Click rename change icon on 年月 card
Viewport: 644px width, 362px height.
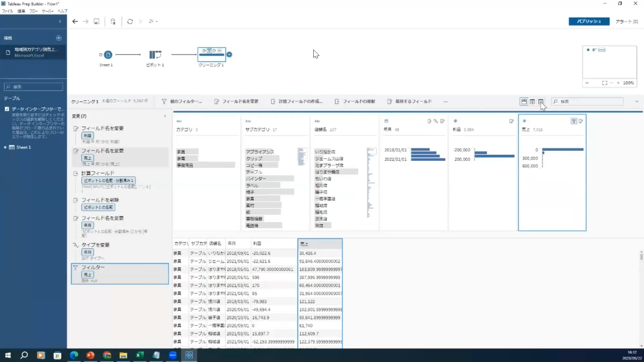coord(443,121)
